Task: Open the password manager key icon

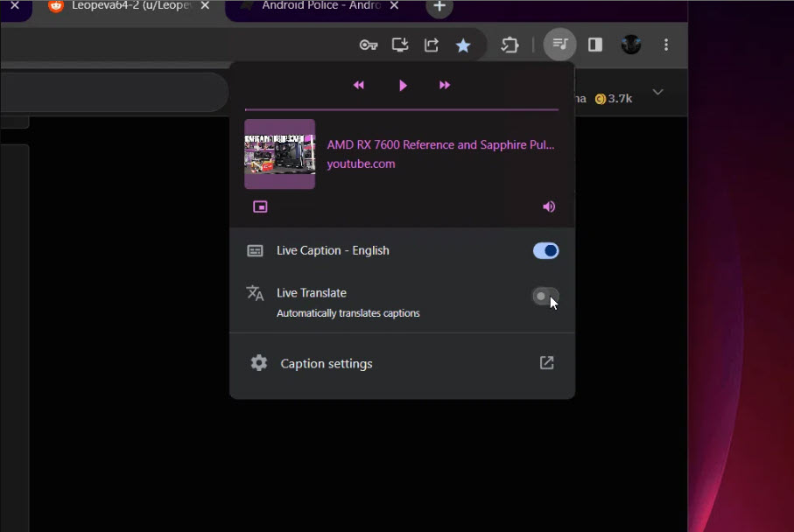Action: coord(369,45)
